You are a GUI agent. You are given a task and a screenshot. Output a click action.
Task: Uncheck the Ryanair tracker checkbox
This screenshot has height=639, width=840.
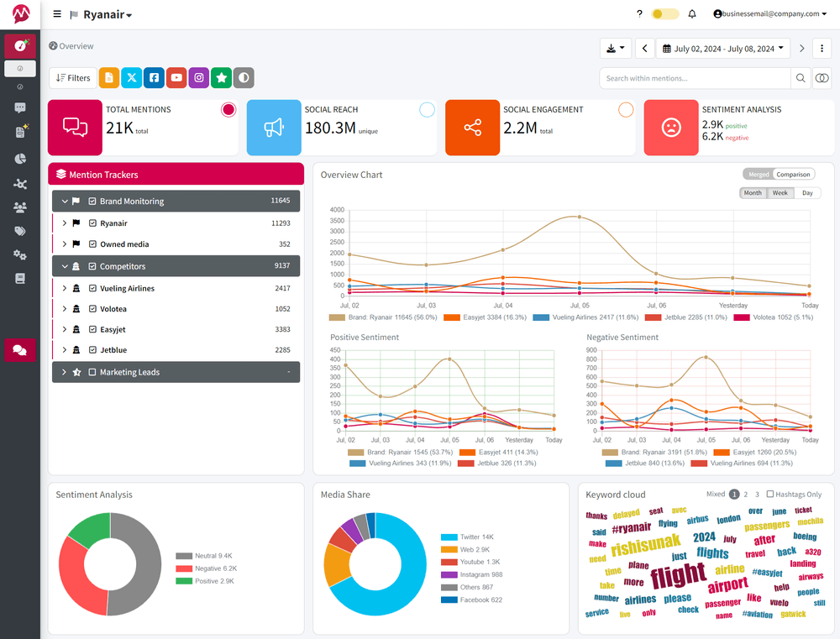tap(92, 223)
